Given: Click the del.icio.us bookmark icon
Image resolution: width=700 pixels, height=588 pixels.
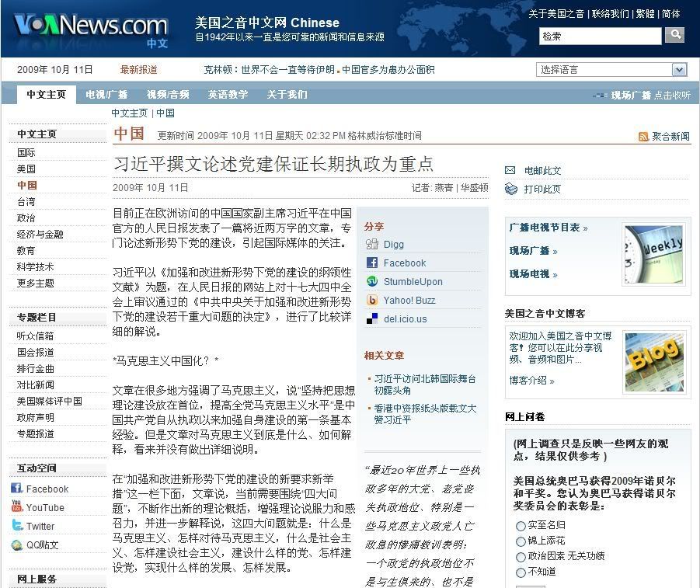Looking at the screenshot, I should tap(372, 318).
